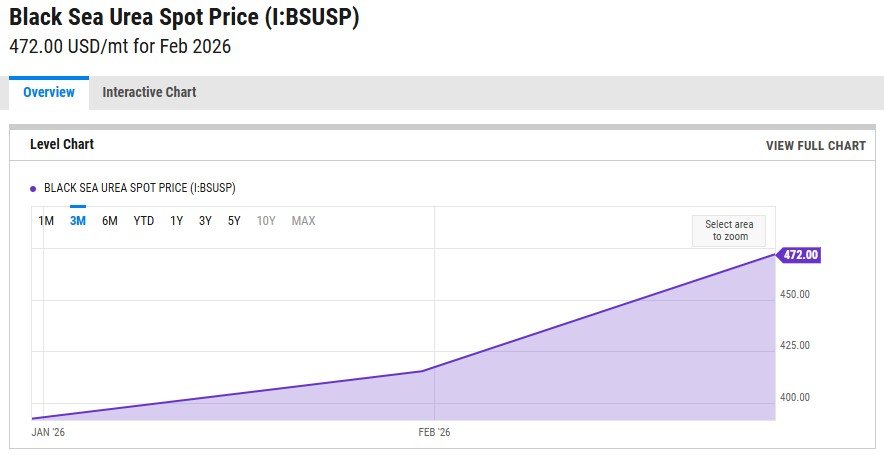Image resolution: width=884 pixels, height=458 pixels.
Task: Switch to the Overview tab
Action: 49,92
